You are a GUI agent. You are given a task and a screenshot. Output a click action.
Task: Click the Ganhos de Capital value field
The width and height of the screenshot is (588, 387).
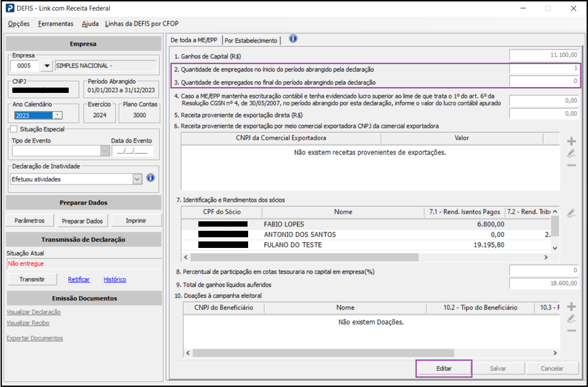[x=544, y=55]
